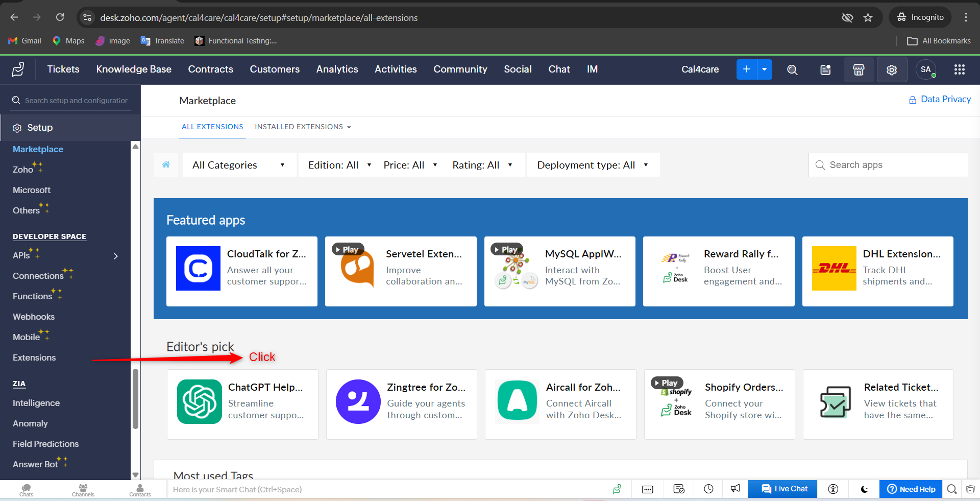Open the Gmail bookmark

point(24,41)
